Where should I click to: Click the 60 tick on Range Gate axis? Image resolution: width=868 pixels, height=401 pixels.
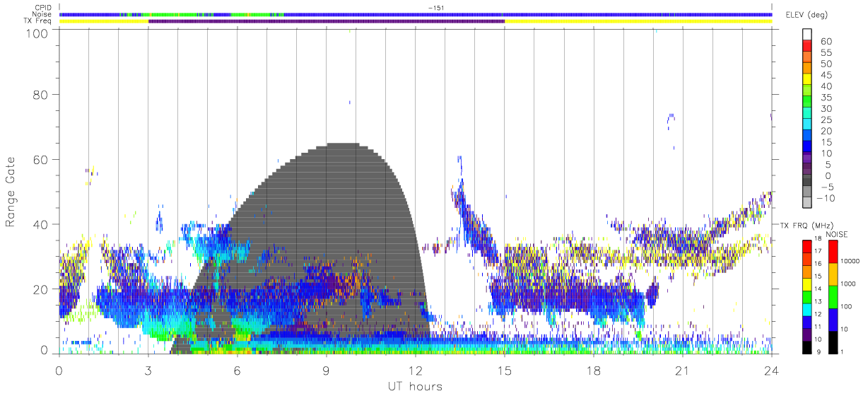[x=40, y=160]
